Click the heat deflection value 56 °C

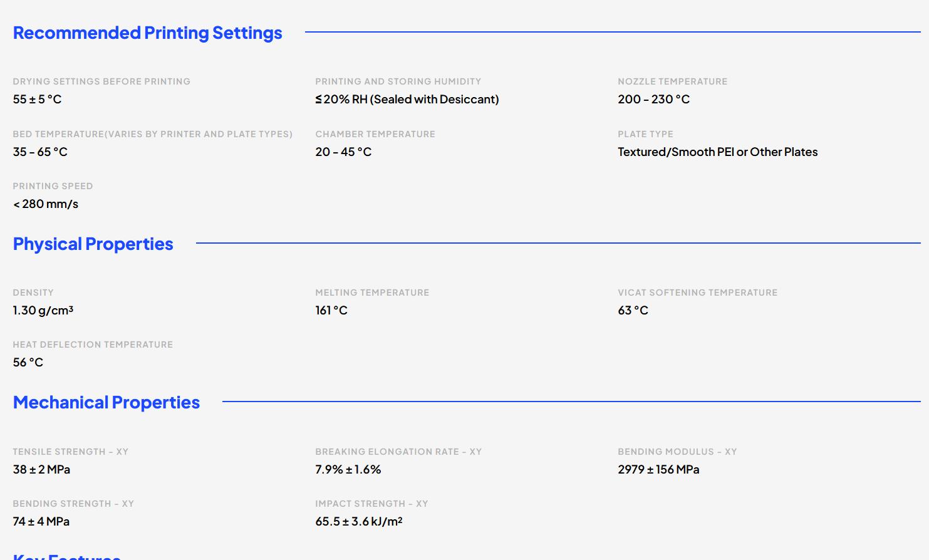(28, 362)
